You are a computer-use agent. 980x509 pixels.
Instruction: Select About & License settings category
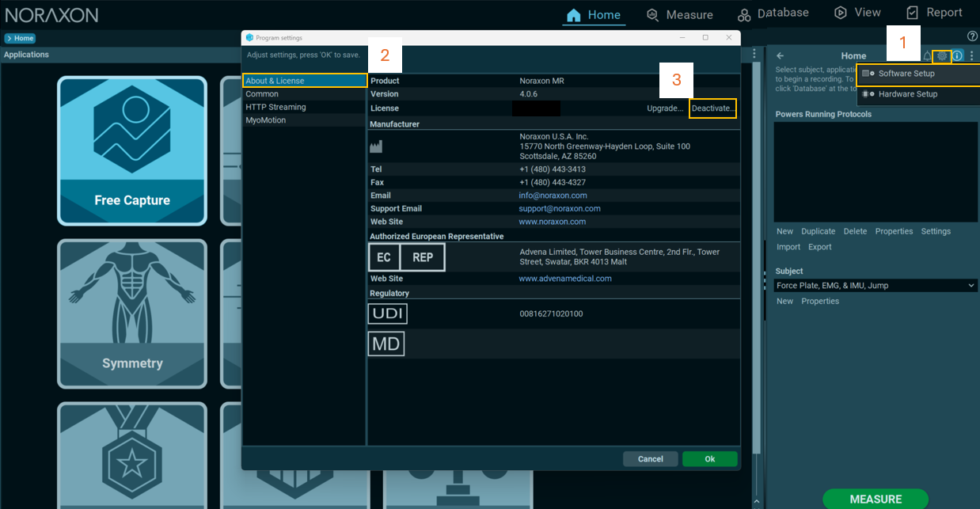305,81
